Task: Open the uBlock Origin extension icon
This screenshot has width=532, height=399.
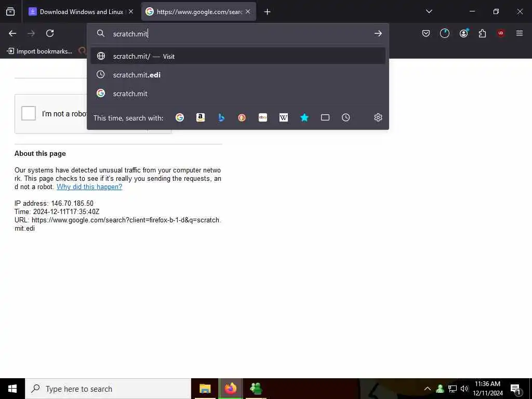Action: click(x=501, y=33)
